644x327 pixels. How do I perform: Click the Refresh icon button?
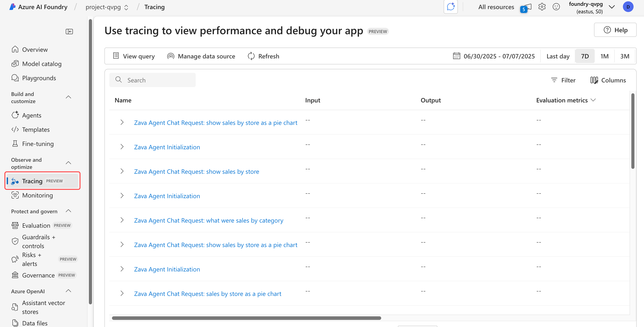(x=251, y=56)
